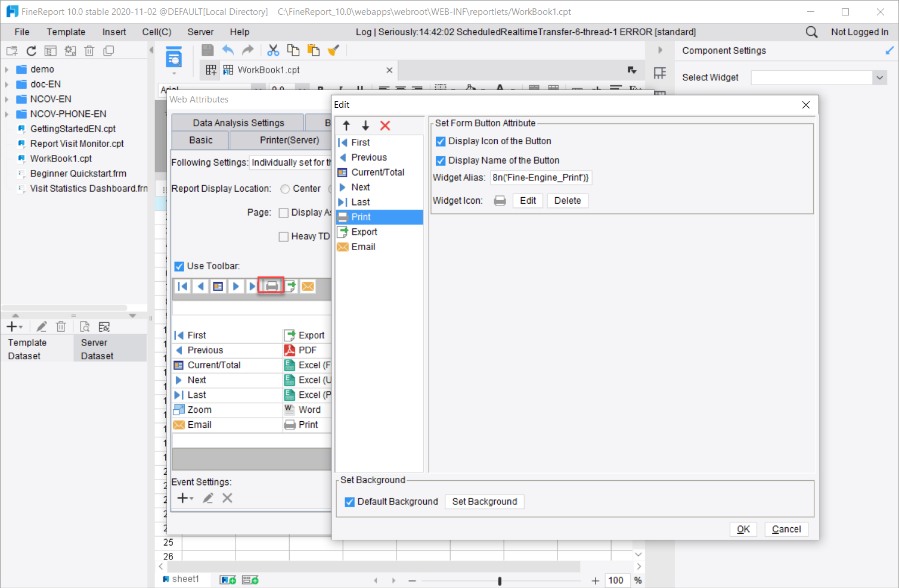Select Export in Edit dialog list
This screenshot has width=899, height=588.
point(379,232)
